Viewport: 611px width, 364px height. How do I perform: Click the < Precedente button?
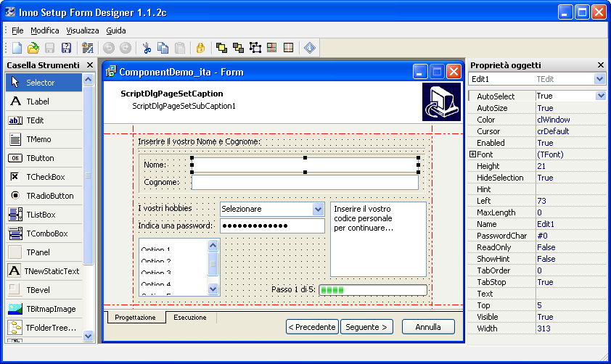coord(312,327)
